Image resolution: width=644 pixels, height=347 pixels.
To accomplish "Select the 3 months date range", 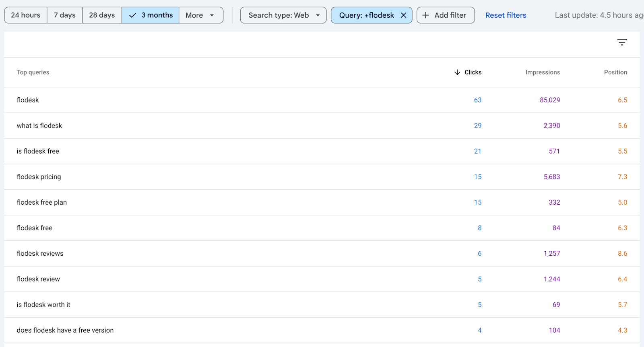I will click(x=151, y=15).
